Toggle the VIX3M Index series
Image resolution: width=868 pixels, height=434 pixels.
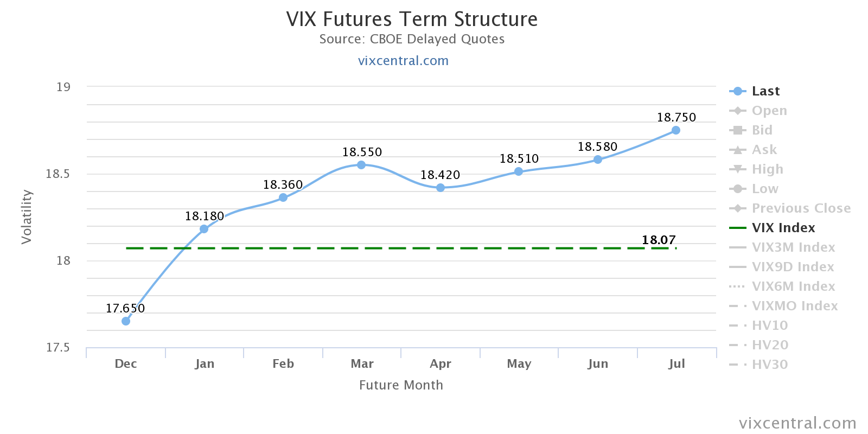(793, 247)
